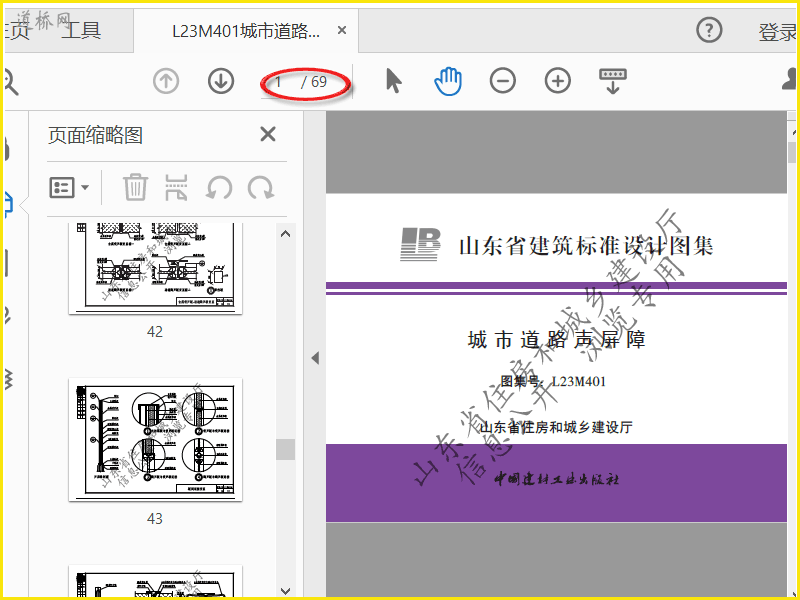The image size is (800, 600).
Task: Go to previous page with up arrow
Action: pyautogui.click(x=166, y=81)
